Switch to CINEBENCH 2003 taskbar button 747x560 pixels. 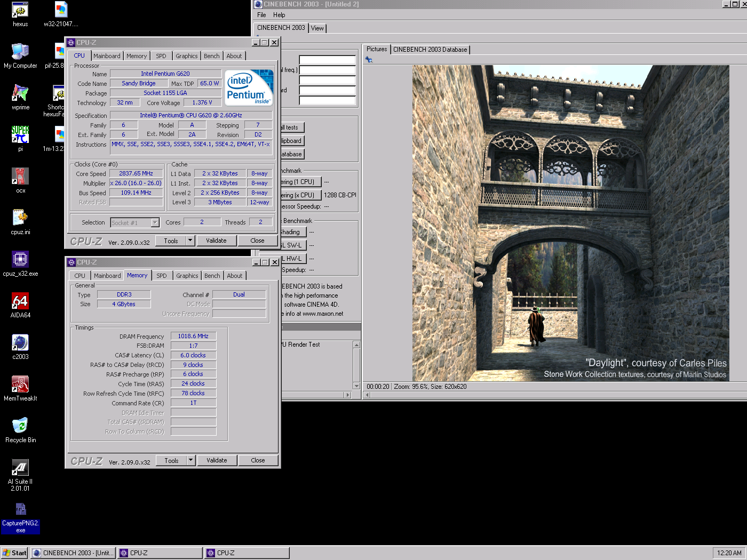tap(73, 553)
